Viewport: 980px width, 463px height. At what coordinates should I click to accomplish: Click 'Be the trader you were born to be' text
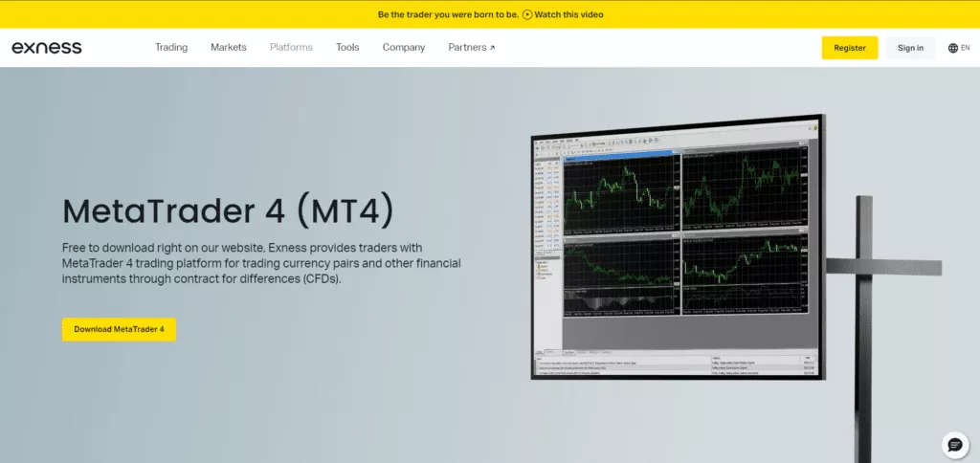click(x=448, y=14)
